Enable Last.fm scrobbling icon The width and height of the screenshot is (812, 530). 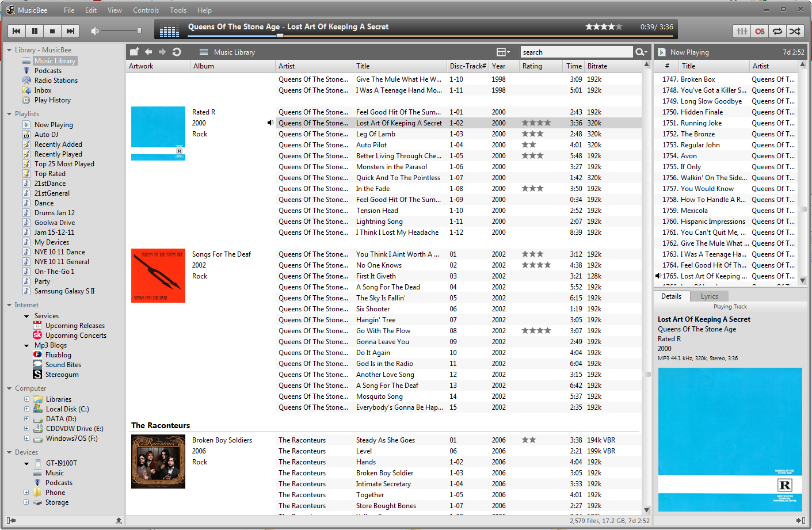tap(760, 31)
